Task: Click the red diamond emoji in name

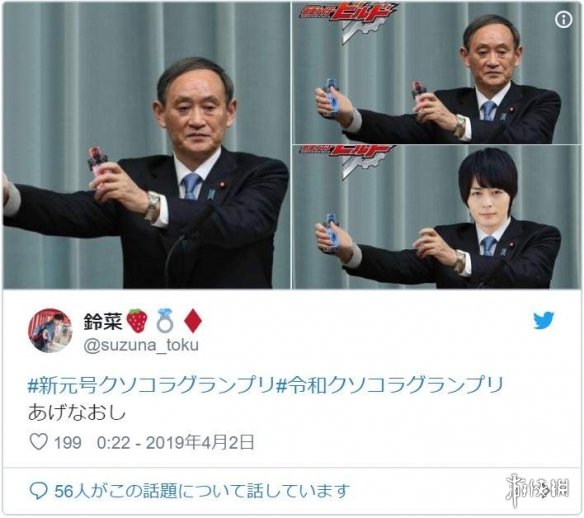Action: pyautogui.click(x=193, y=321)
